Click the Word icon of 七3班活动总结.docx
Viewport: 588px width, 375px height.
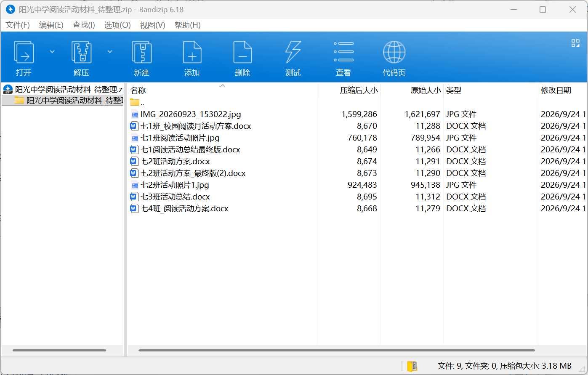point(134,197)
